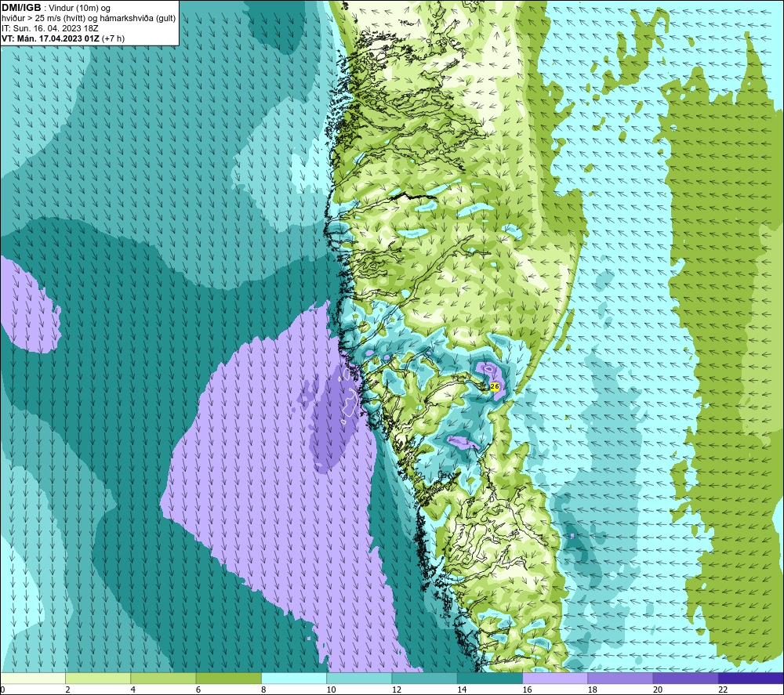784x695 pixels.
Task: Click the '18' scale label
Action: pyautogui.click(x=593, y=690)
